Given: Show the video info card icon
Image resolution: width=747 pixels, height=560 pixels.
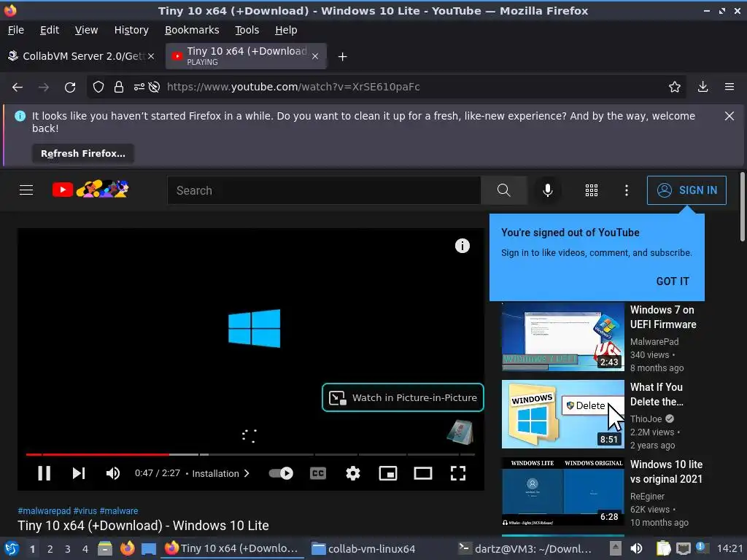Looking at the screenshot, I should tap(462, 246).
